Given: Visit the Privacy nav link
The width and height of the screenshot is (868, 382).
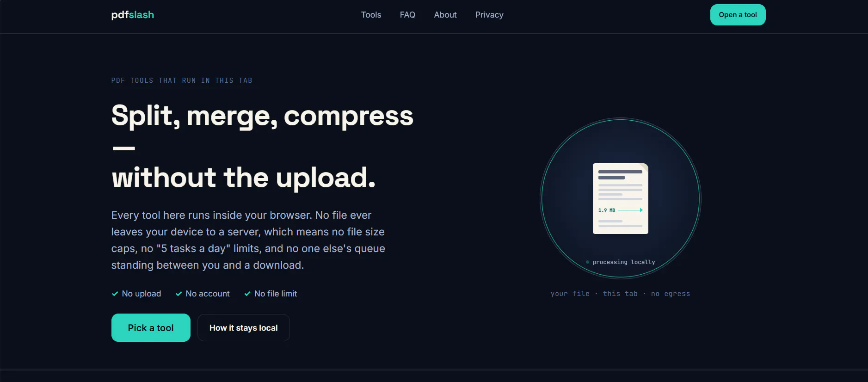Looking at the screenshot, I should pos(489,15).
